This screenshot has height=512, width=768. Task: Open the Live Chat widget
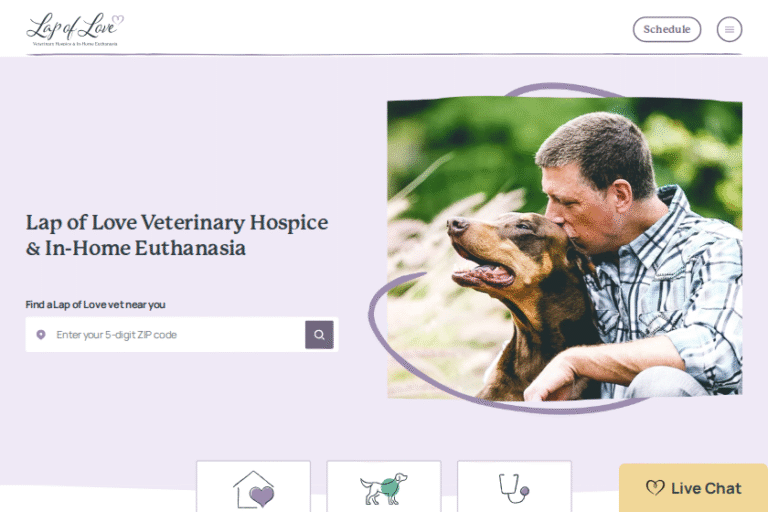694,488
